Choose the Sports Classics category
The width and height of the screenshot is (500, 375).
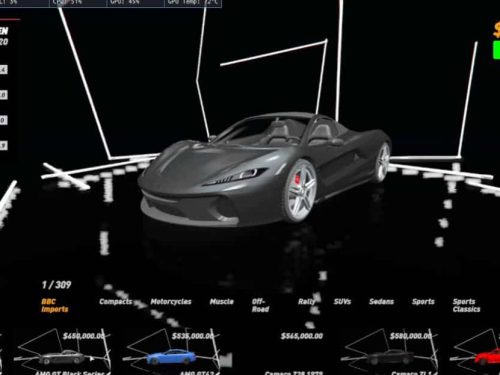point(466,305)
